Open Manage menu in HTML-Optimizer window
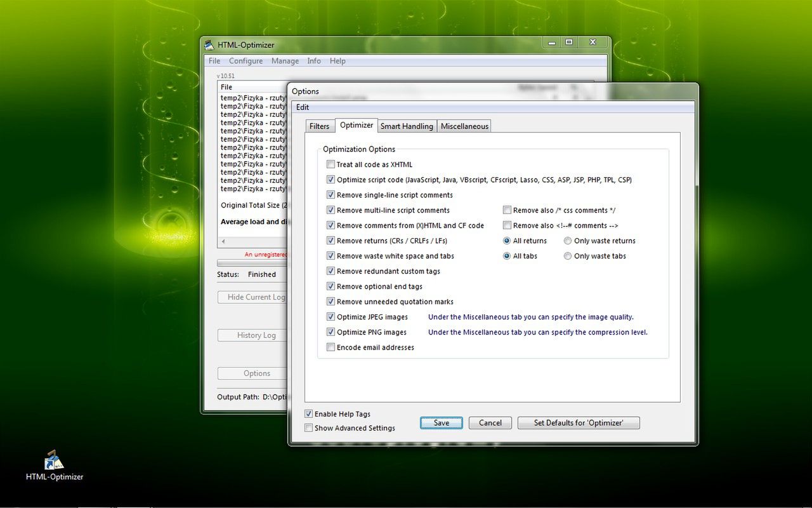The width and height of the screenshot is (812, 508). pyautogui.click(x=285, y=61)
